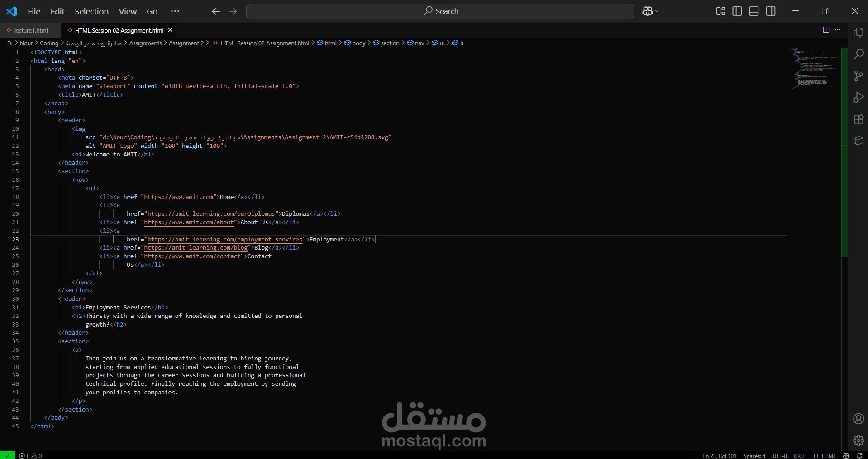Open the nav breadcrumb dropdown
The height and width of the screenshot is (459, 868).
415,43
